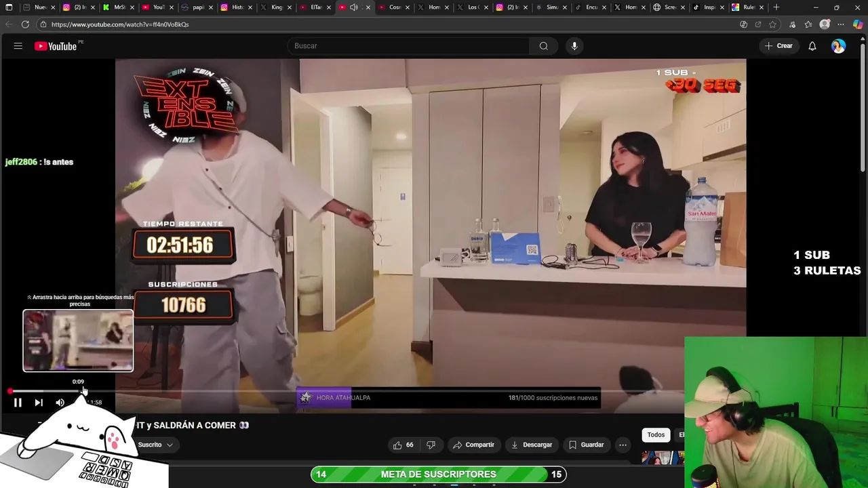Reload the page in the browser
Viewport: 868px width, 488px height.
pyautogui.click(x=25, y=24)
